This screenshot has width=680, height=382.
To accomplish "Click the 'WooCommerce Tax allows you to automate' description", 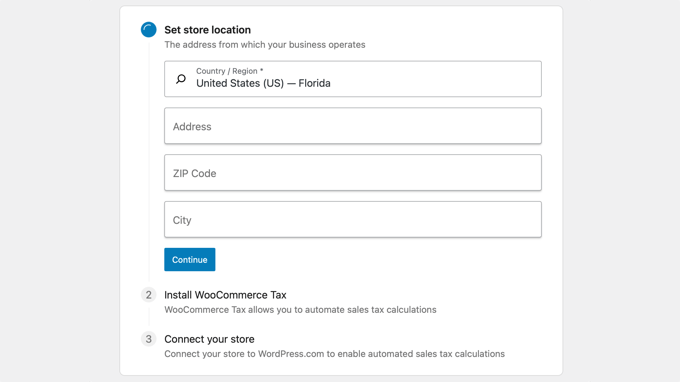I will 300,310.
